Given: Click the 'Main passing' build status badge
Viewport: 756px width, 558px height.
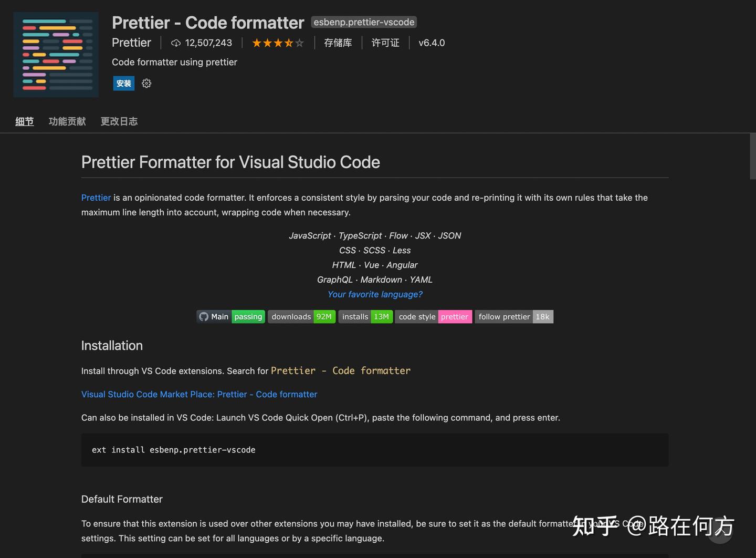Looking at the screenshot, I should [231, 316].
